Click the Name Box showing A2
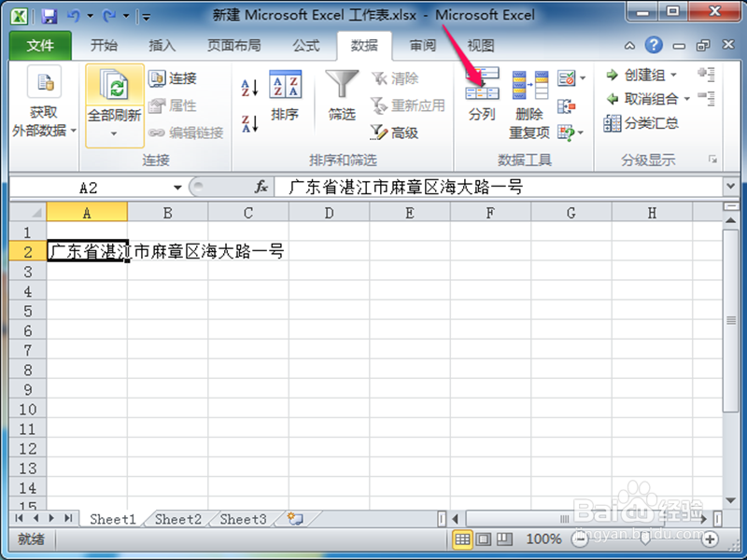The width and height of the screenshot is (747, 560). coord(89,188)
